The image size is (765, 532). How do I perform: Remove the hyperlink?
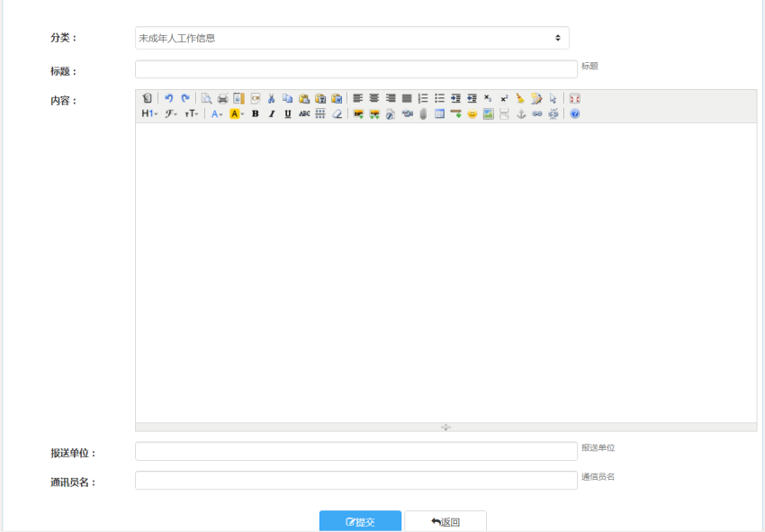(553, 113)
